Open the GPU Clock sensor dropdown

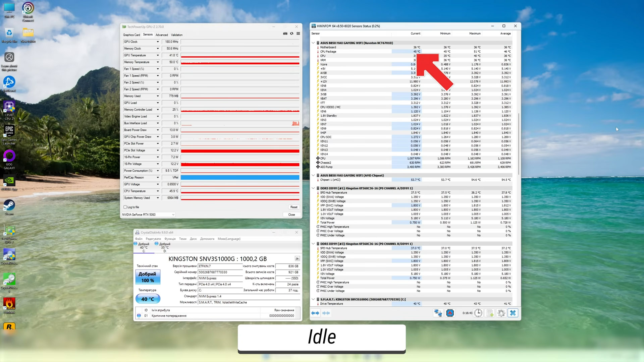pos(158,42)
